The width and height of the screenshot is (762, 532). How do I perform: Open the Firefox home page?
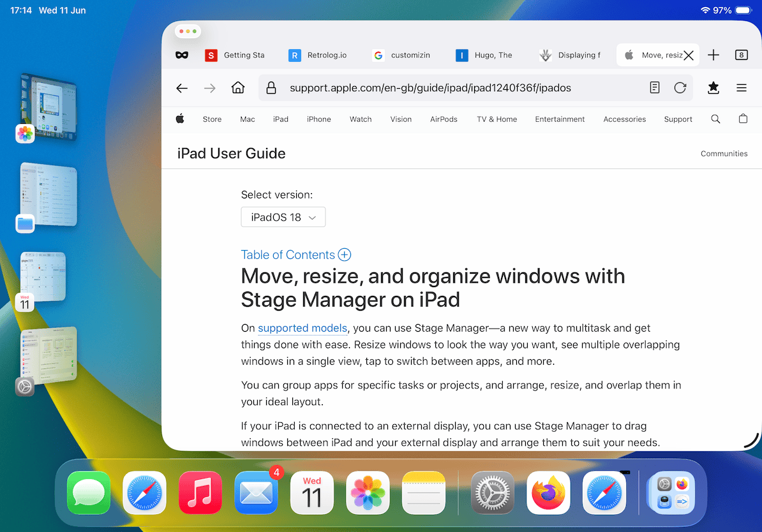(x=237, y=87)
